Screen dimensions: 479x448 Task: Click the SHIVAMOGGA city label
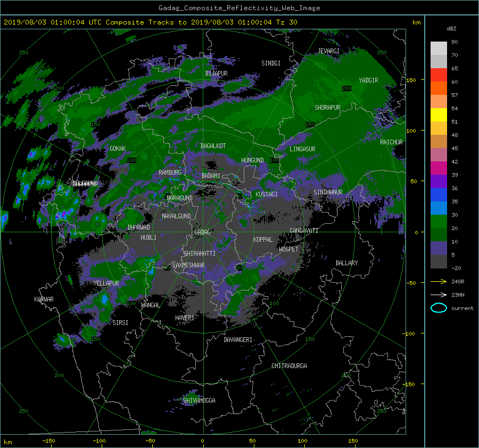click(x=199, y=400)
